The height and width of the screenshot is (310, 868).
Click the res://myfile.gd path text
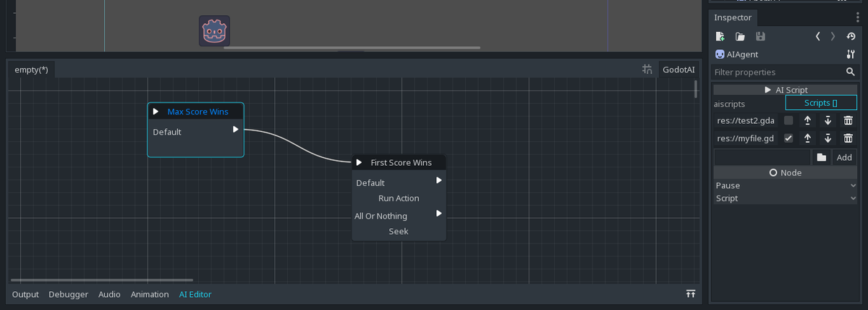(x=746, y=138)
